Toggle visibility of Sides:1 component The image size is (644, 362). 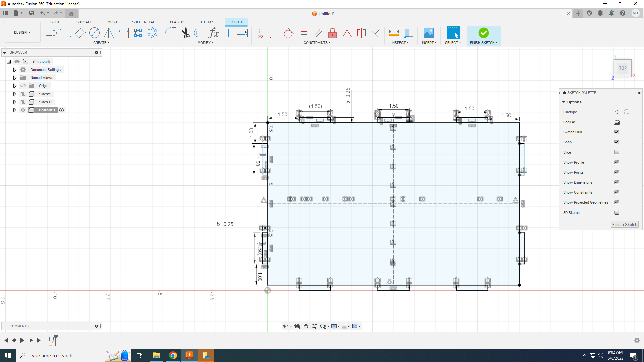pyautogui.click(x=23, y=94)
